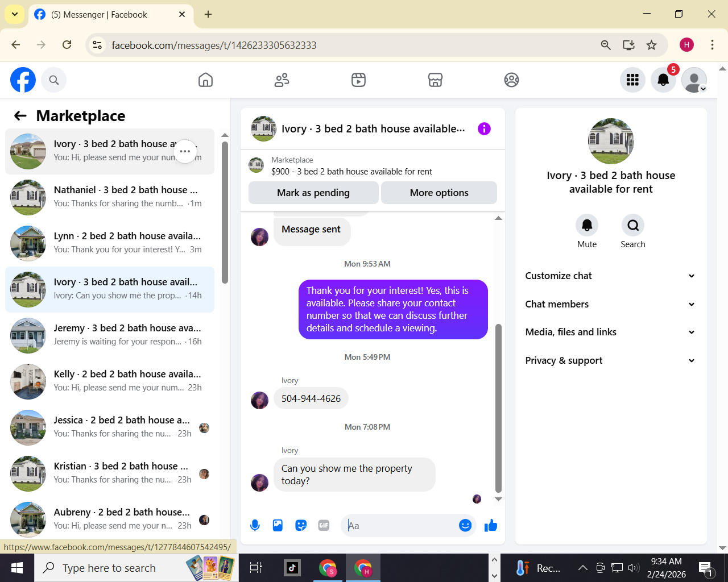Click the chat messages scrollbar thumb
Image resolution: width=728 pixels, height=582 pixels.
tap(498, 408)
